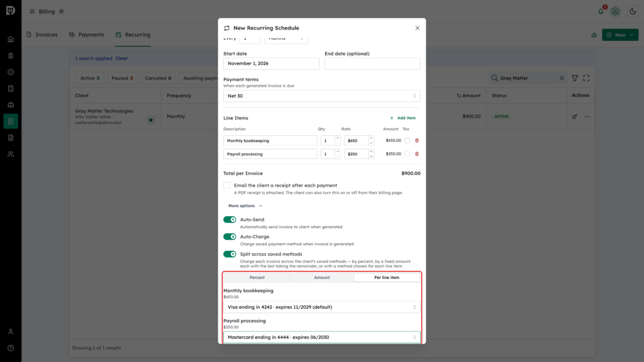Edit the Gray Matter Technologies schedule
The image size is (644, 362).
click(575, 116)
